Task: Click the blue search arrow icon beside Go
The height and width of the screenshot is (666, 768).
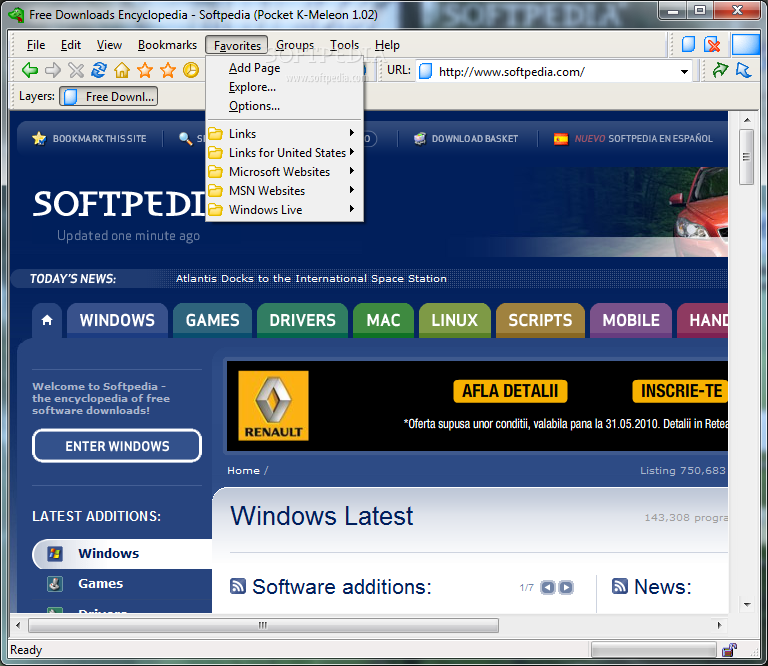Action: tap(744, 71)
